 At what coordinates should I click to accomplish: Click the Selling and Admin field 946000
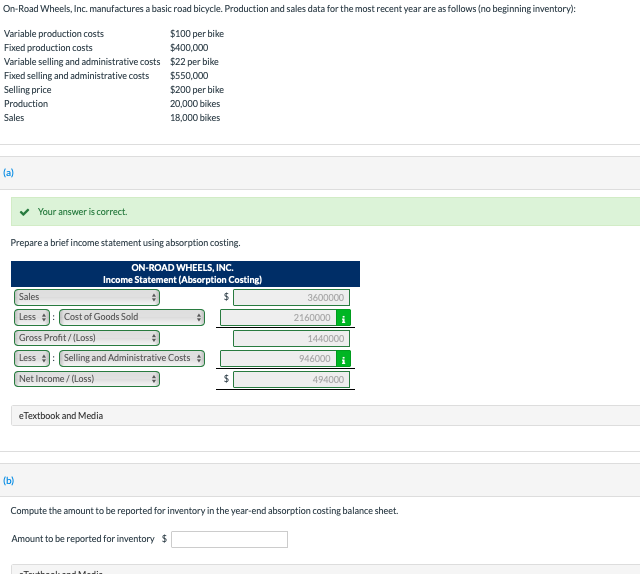(278, 359)
